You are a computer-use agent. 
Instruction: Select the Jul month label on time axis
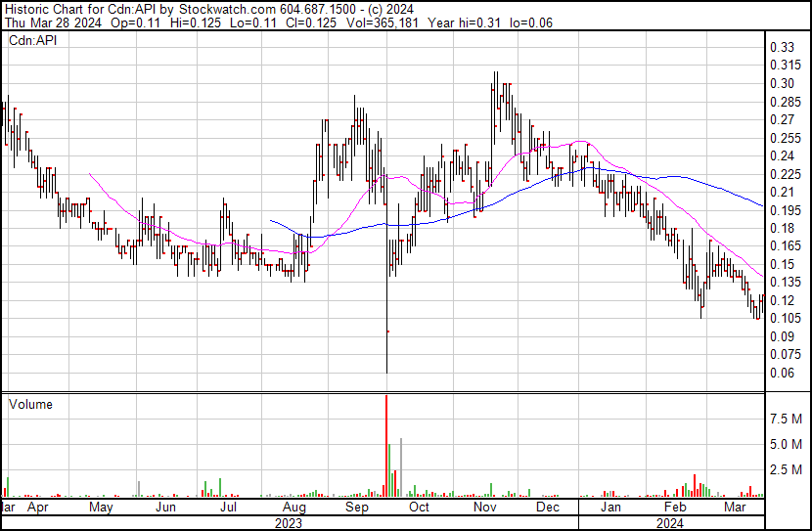[x=229, y=509]
